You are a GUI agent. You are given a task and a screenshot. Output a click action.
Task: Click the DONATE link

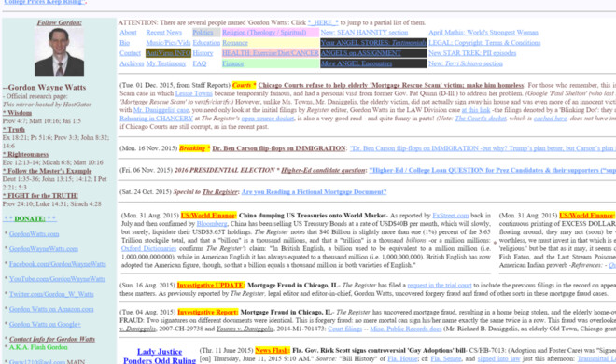coord(30,218)
